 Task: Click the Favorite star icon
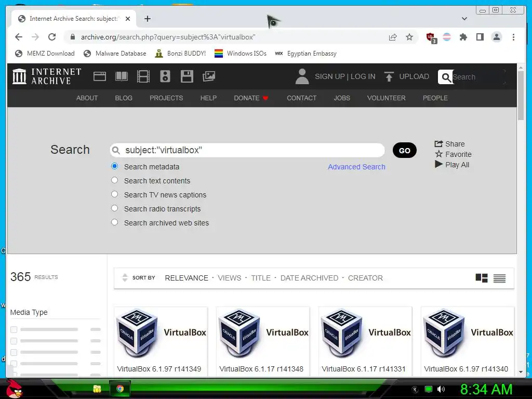point(438,154)
